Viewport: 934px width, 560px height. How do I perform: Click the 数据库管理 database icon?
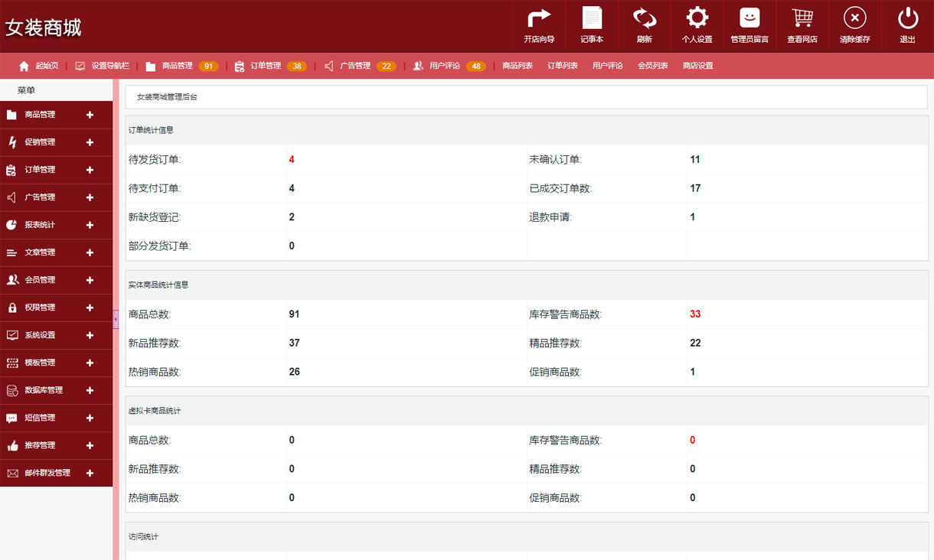[11, 390]
